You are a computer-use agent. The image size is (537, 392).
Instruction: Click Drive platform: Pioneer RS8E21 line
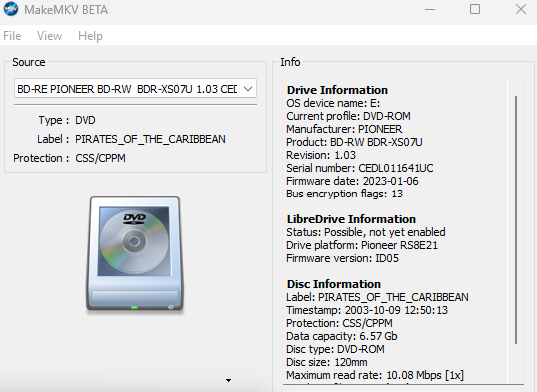(362, 245)
